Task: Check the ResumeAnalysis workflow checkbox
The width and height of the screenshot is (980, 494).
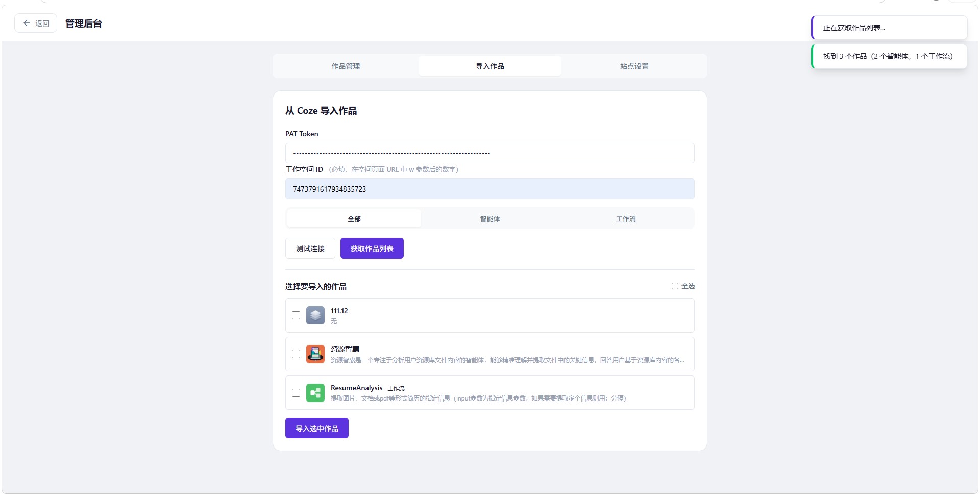Action: [x=296, y=393]
